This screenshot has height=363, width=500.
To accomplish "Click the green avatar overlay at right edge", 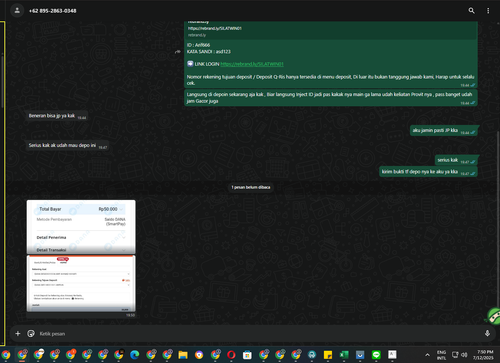I will click(x=493, y=316).
